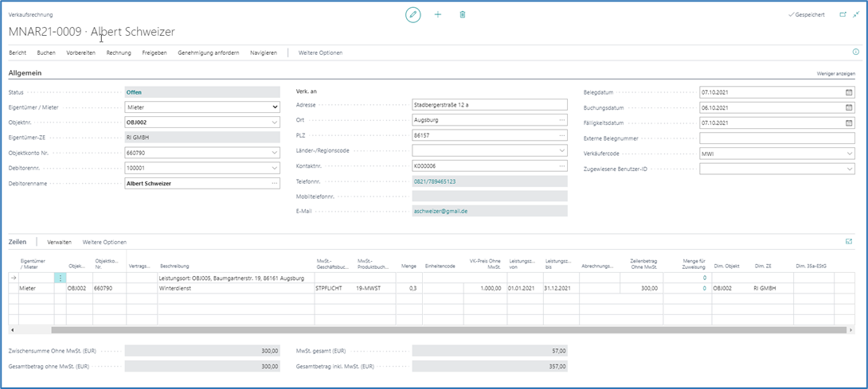
Task: Click the pencil edit icon
Action: click(x=412, y=15)
